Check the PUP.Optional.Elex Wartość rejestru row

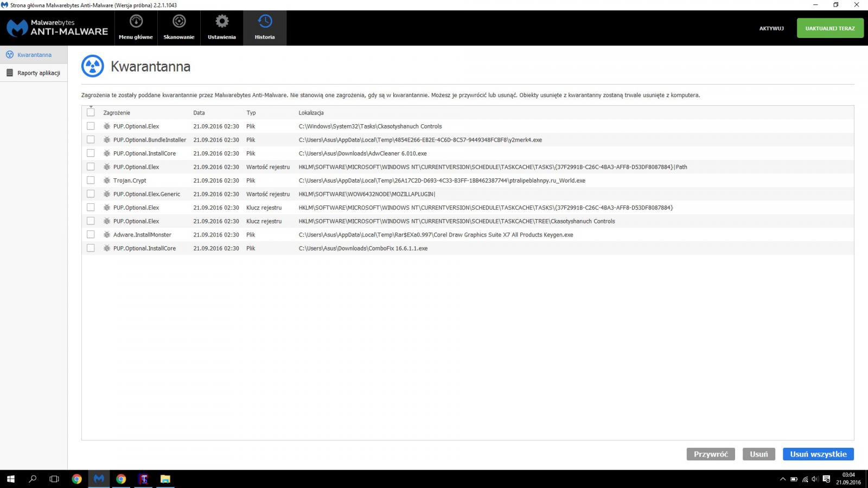(91, 167)
